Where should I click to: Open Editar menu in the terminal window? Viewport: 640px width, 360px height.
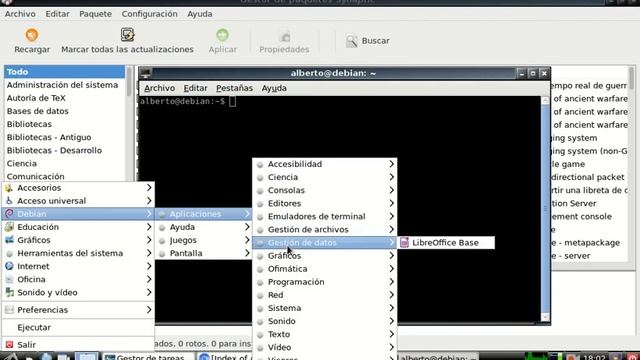point(195,88)
